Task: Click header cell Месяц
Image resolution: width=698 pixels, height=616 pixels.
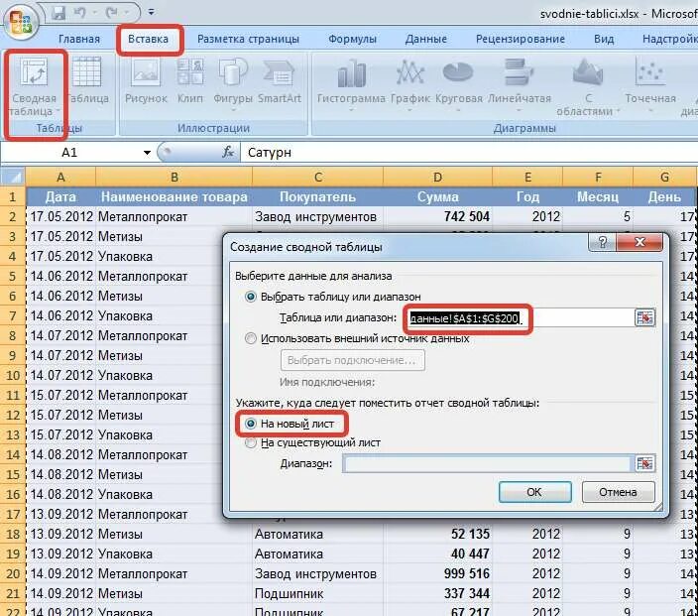Action: [598, 196]
